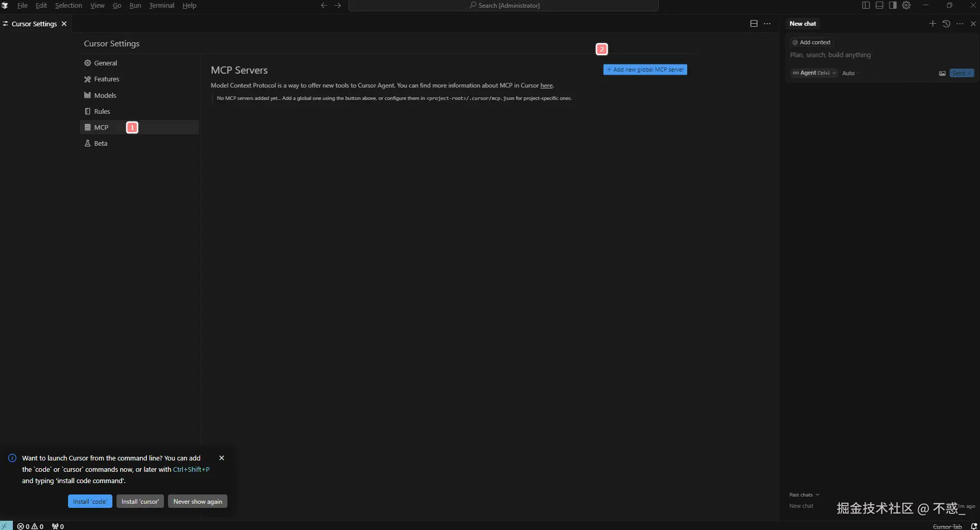
Task: Minimize the Cursor window
Action: (x=926, y=5)
